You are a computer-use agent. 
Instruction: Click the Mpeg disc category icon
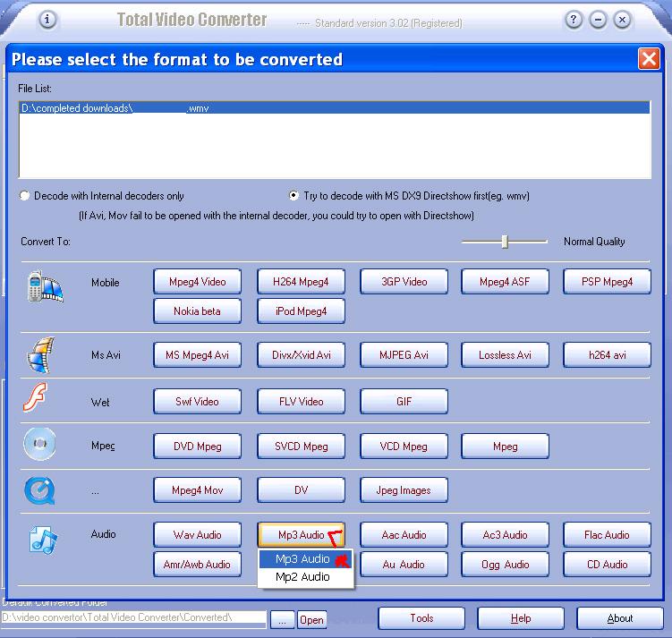click(x=39, y=444)
